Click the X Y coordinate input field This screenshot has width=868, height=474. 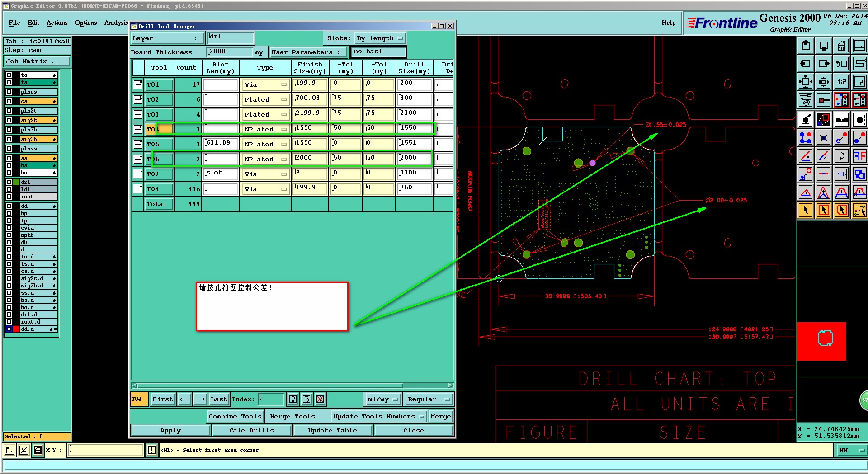106,450
